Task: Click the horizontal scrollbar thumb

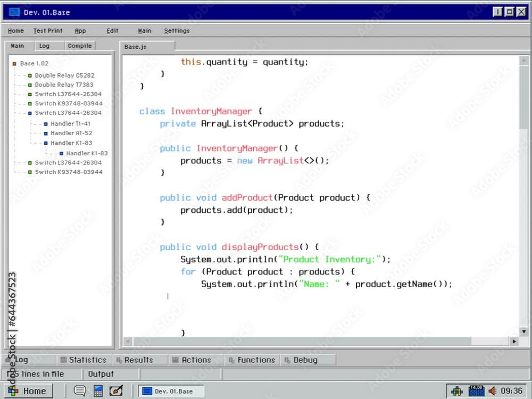Action: (302, 342)
